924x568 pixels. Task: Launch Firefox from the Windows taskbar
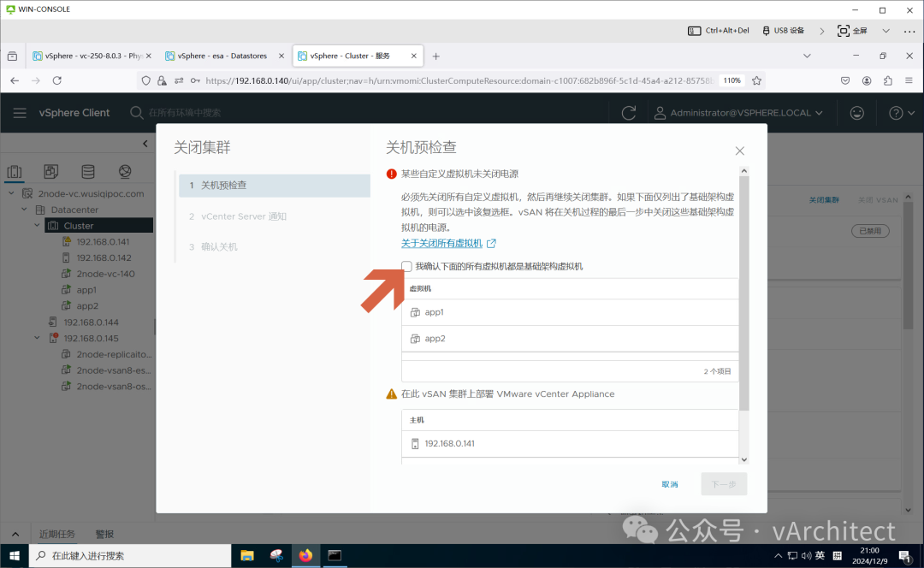pyautogui.click(x=305, y=556)
